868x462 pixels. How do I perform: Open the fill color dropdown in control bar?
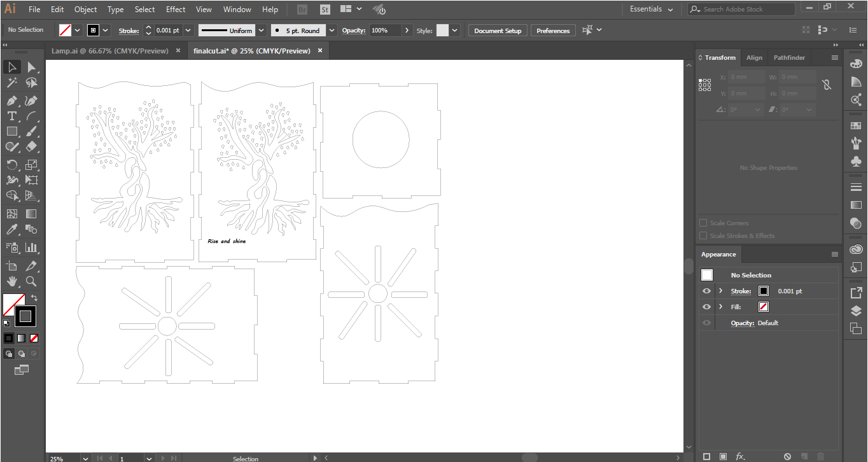point(78,31)
